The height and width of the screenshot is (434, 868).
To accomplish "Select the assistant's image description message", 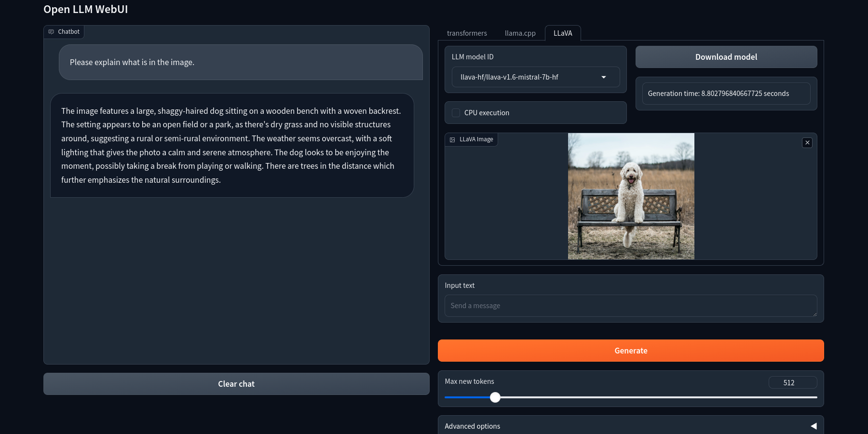I will click(x=231, y=145).
